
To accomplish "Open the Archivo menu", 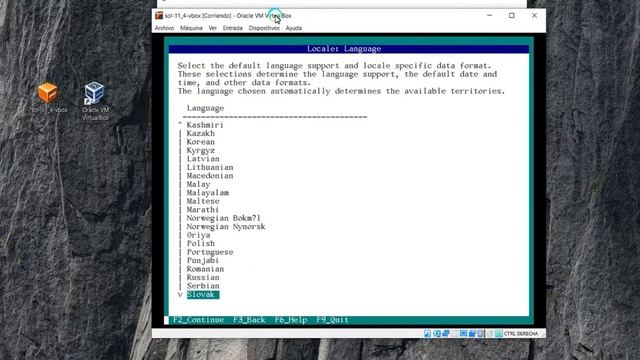I will (x=164, y=28).
